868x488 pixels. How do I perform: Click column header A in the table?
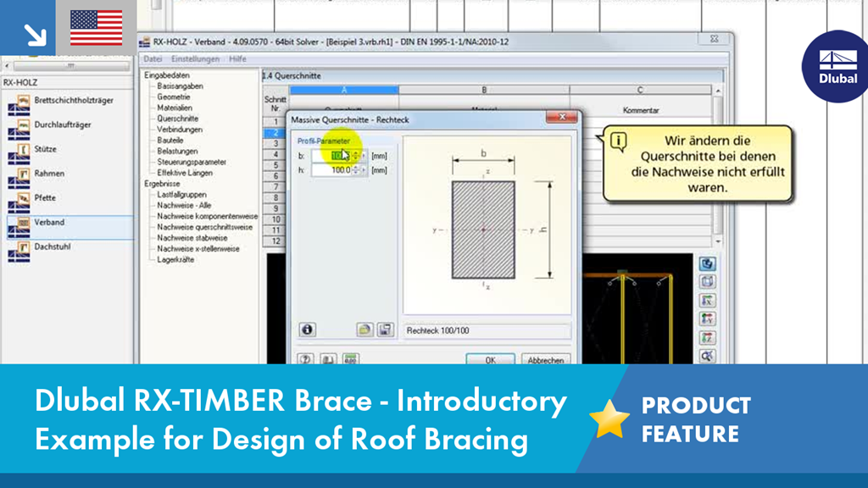tap(344, 90)
